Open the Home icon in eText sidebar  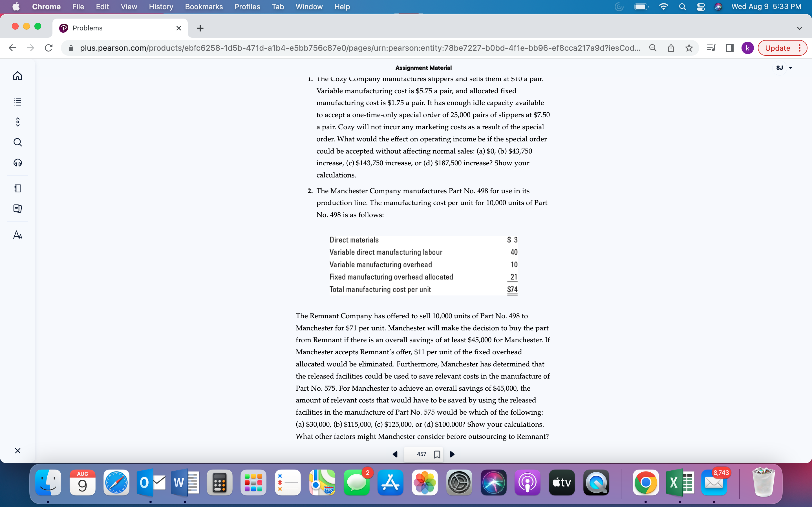click(x=17, y=76)
